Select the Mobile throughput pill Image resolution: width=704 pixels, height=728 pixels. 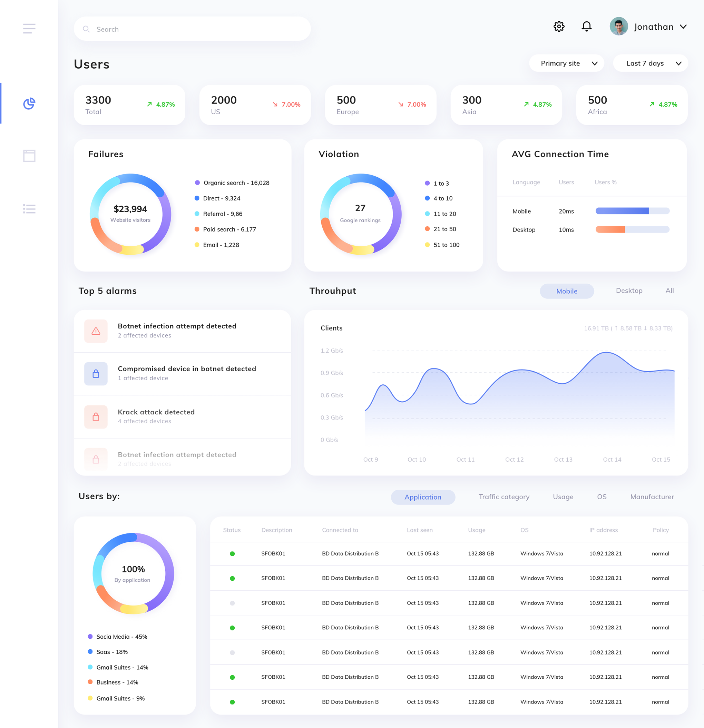coord(567,291)
